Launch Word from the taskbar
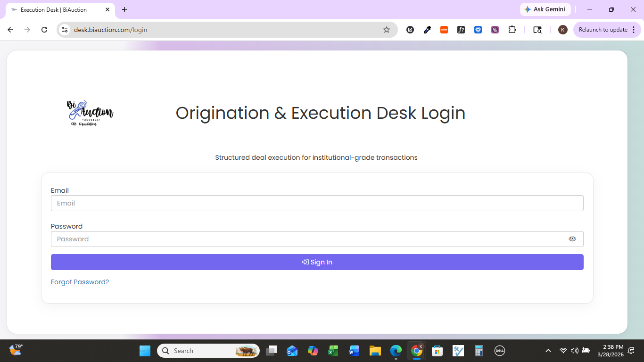The height and width of the screenshot is (362, 644). [354, 351]
